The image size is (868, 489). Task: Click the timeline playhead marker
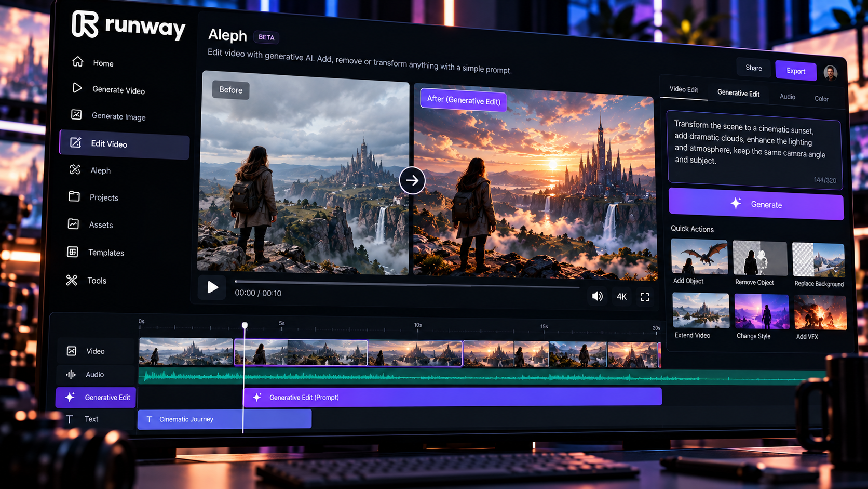click(245, 325)
